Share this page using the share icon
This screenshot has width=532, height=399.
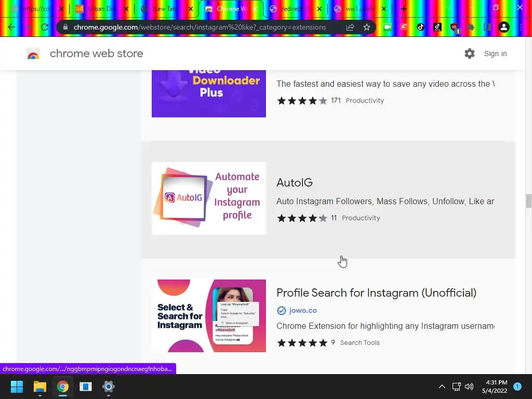coord(350,27)
